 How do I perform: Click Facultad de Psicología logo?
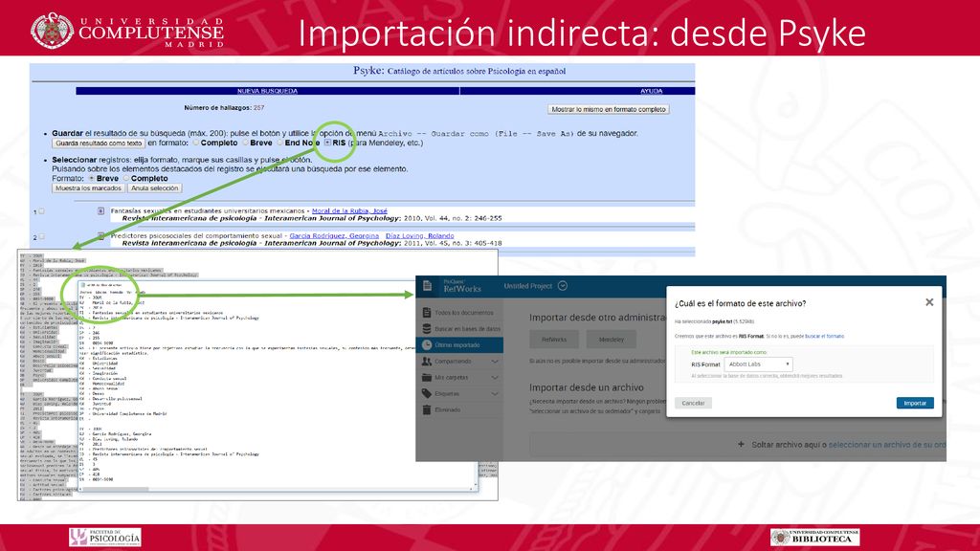coord(105,538)
